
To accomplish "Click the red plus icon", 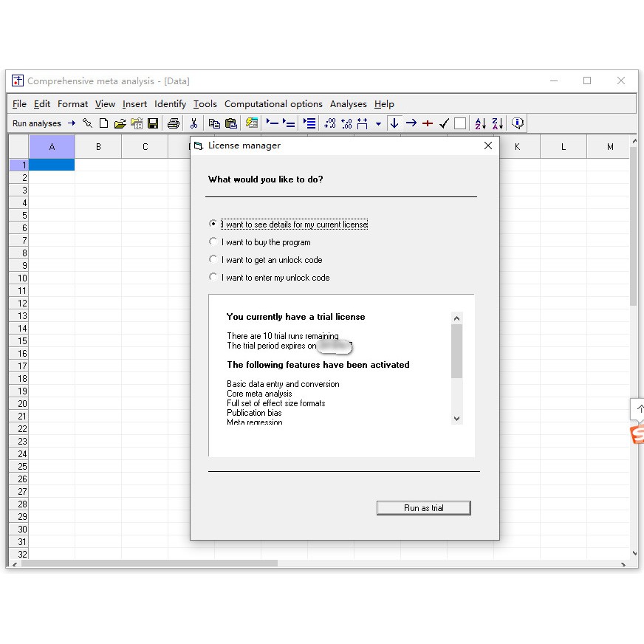I will point(428,123).
